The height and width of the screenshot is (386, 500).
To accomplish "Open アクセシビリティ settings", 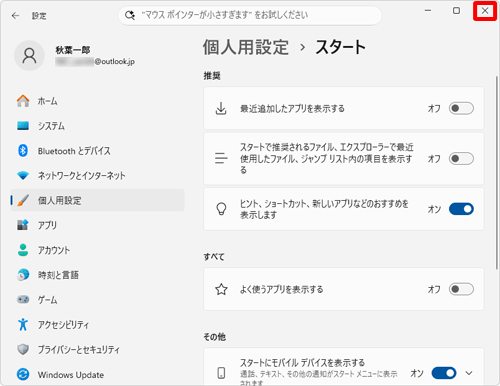I will [x=98, y=324].
